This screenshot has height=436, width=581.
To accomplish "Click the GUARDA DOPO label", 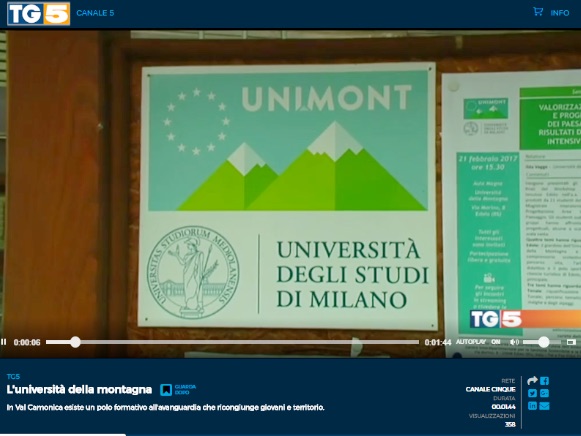I will 185,389.
